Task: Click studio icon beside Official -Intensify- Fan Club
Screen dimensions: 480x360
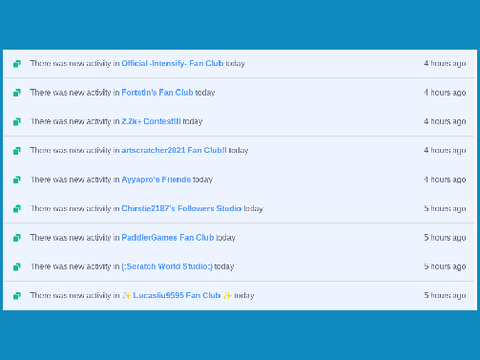Action: pos(17,63)
